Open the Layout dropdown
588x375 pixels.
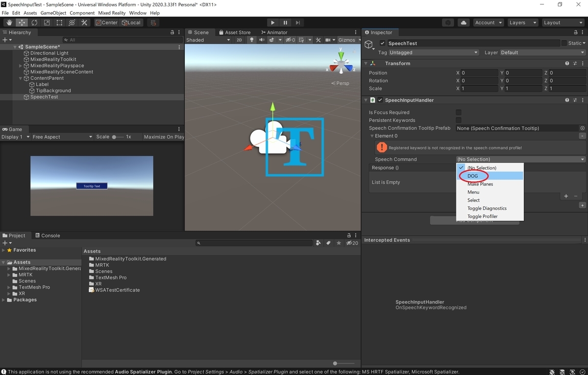point(563,23)
